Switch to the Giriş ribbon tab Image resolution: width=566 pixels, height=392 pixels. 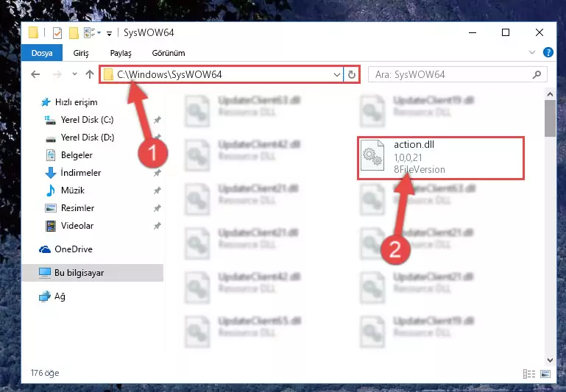(x=81, y=53)
